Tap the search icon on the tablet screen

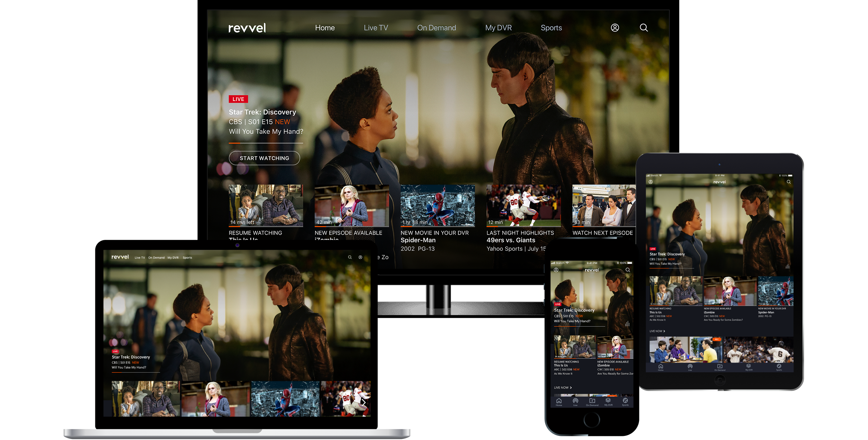789,182
